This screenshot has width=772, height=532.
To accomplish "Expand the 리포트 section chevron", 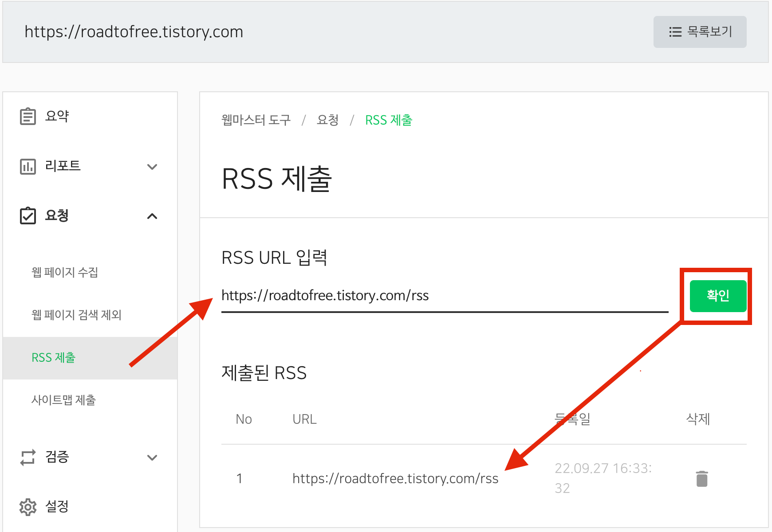I will click(153, 167).
